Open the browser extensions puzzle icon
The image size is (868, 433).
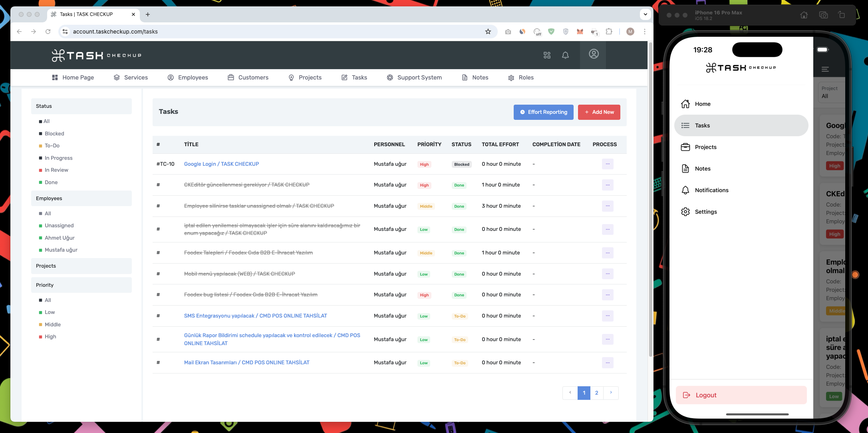(x=609, y=32)
